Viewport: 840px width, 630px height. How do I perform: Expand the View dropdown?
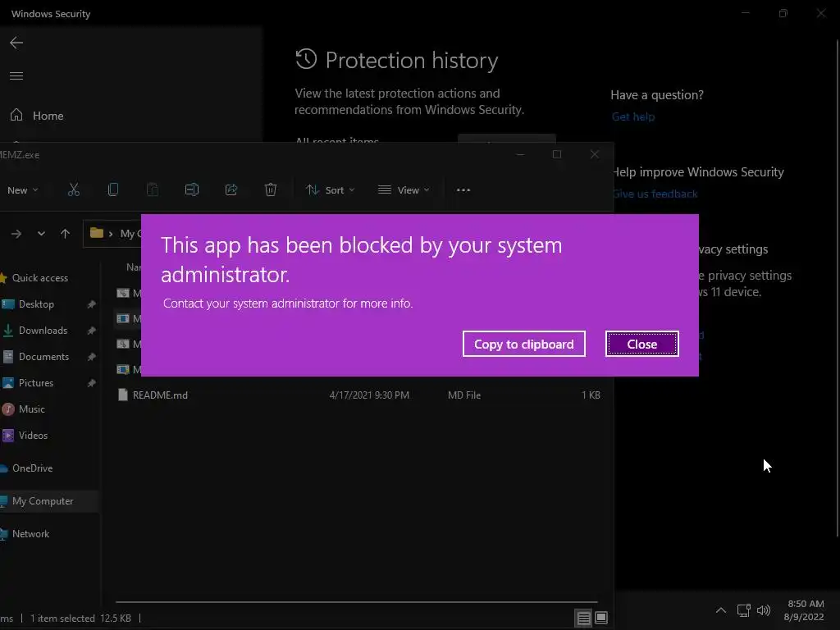tap(404, 189)
